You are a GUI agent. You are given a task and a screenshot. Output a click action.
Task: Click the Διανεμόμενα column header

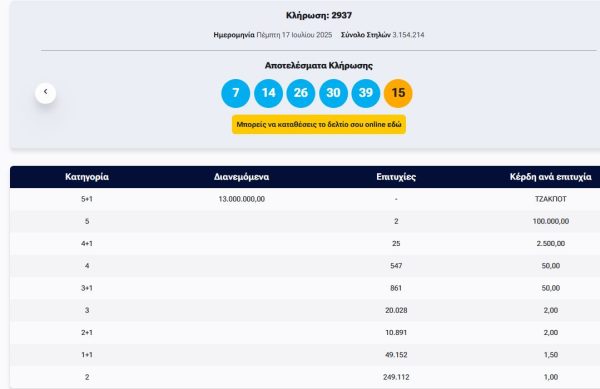coord(241,177)
